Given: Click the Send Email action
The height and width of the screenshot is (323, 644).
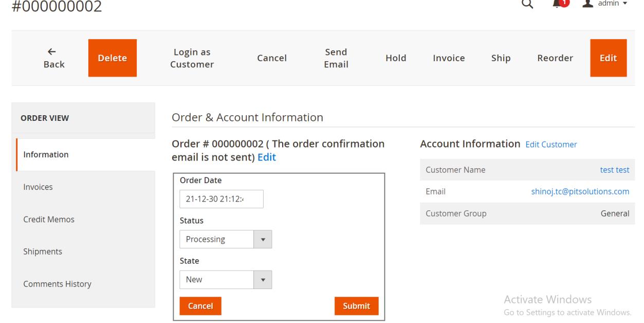Looking at the screenshot, I should click(336, 58).
